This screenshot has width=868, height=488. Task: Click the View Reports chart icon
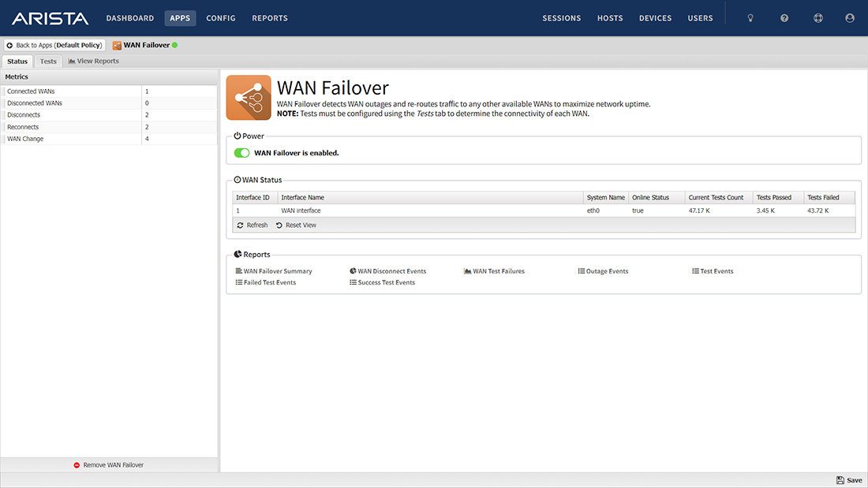click(x=71, y=61)
